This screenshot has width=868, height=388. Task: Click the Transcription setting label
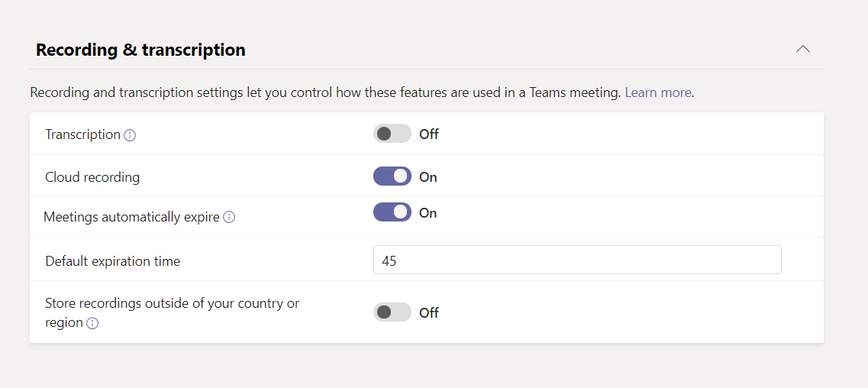[x=82, y=134]
